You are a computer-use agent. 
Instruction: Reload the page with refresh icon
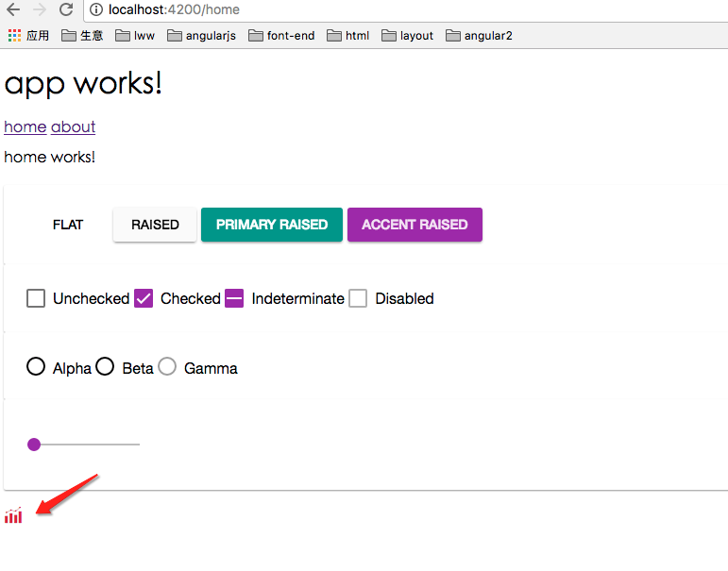pos(66,9)
